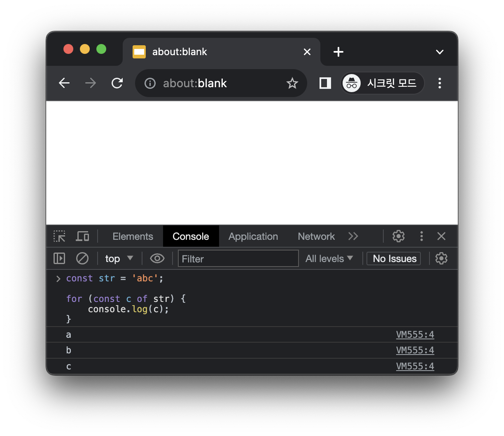Expand the tab search chevron
The image size is (504, 436).
pos(440,52)
